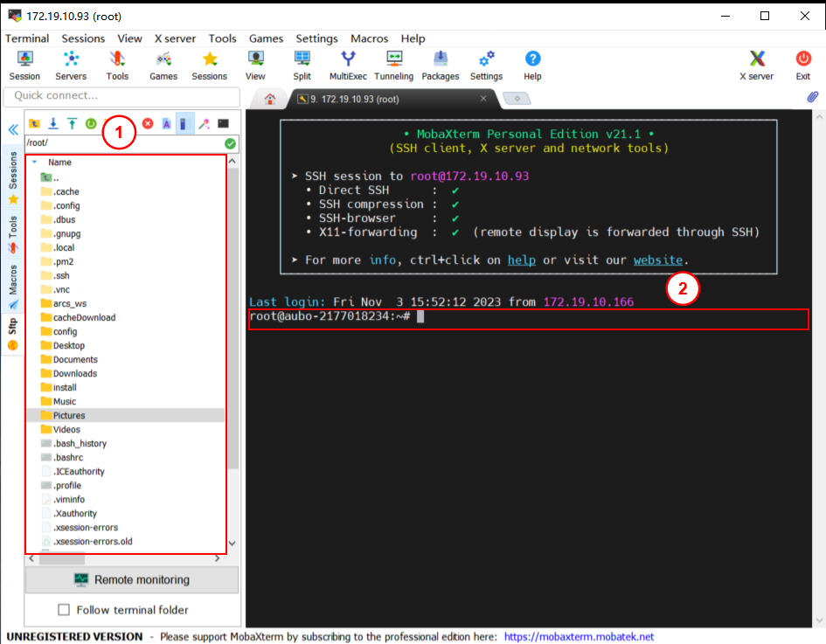The width and height of the screenshot is (826, 644).
Task: Click the Split toolbar icon
Action: pos(302,66)
